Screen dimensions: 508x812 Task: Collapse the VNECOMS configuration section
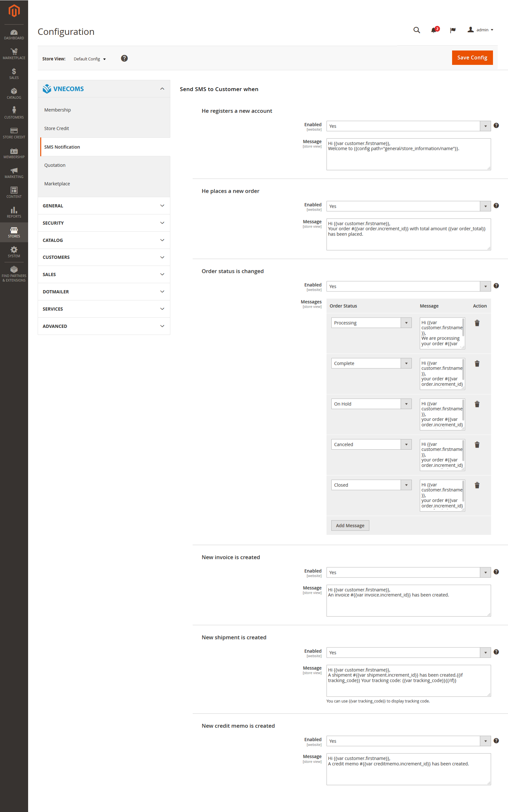coord(104,89)
